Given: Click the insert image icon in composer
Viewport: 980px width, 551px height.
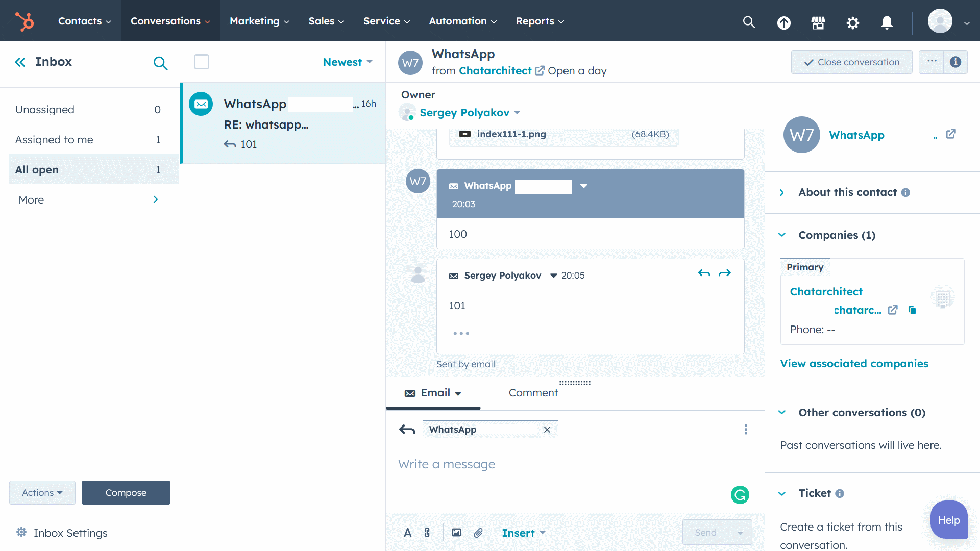Looking at the screenshot, I should tap(456, 533).
